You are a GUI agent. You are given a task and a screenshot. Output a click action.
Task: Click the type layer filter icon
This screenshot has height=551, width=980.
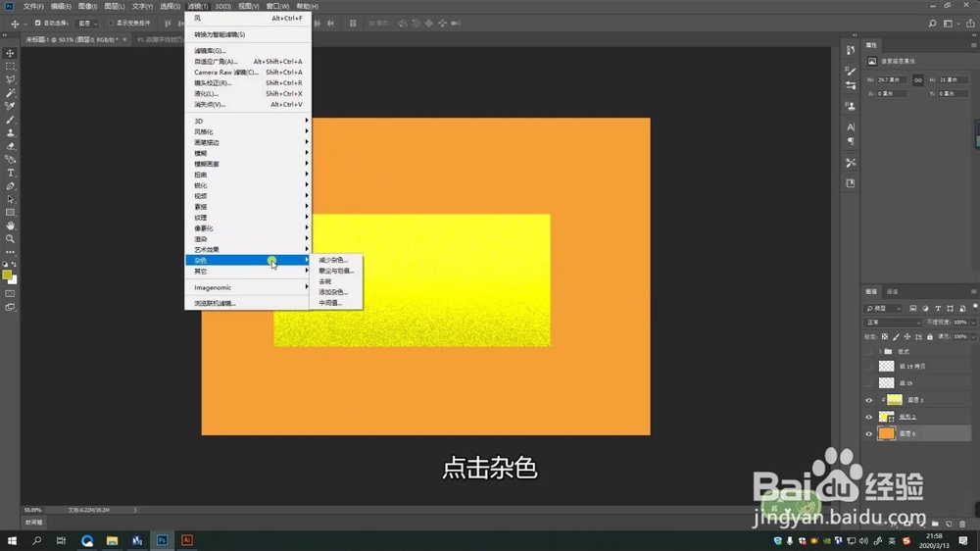(x=938, y=308)
